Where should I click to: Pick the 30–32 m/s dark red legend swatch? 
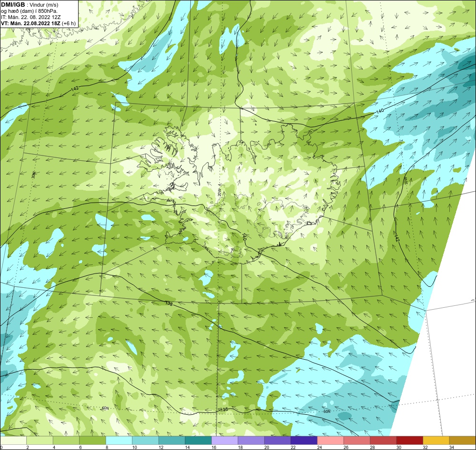pos(409,440)
